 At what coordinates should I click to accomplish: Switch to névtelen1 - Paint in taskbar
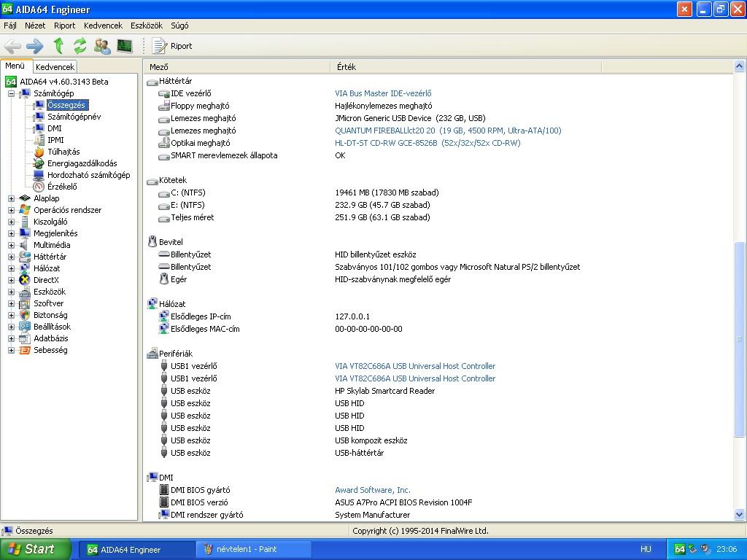253,549
